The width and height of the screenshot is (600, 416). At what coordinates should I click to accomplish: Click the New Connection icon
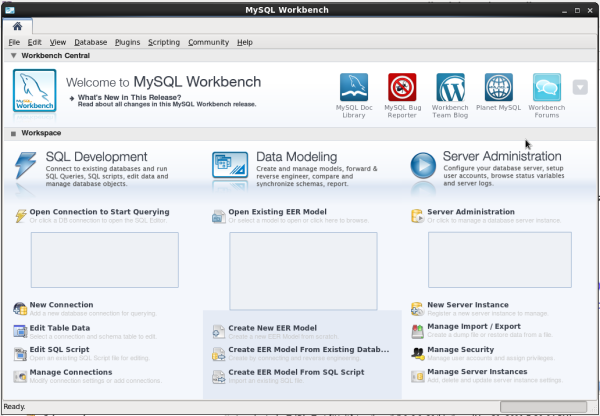tap(22, 308)
